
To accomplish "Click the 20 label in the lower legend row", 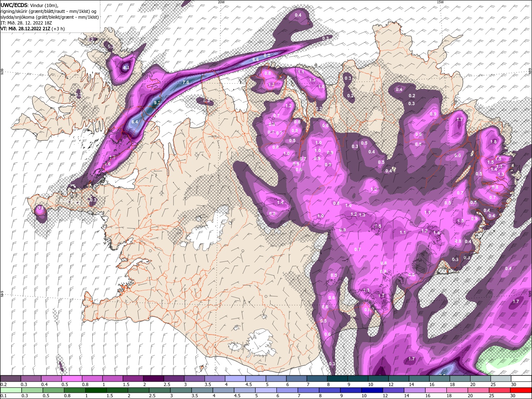I will (471, 396).
